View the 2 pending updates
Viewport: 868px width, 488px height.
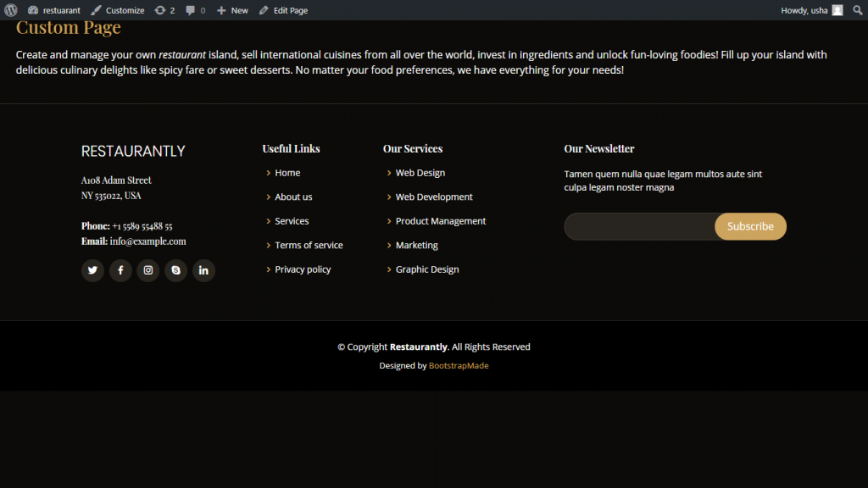[x=164, y=10]
